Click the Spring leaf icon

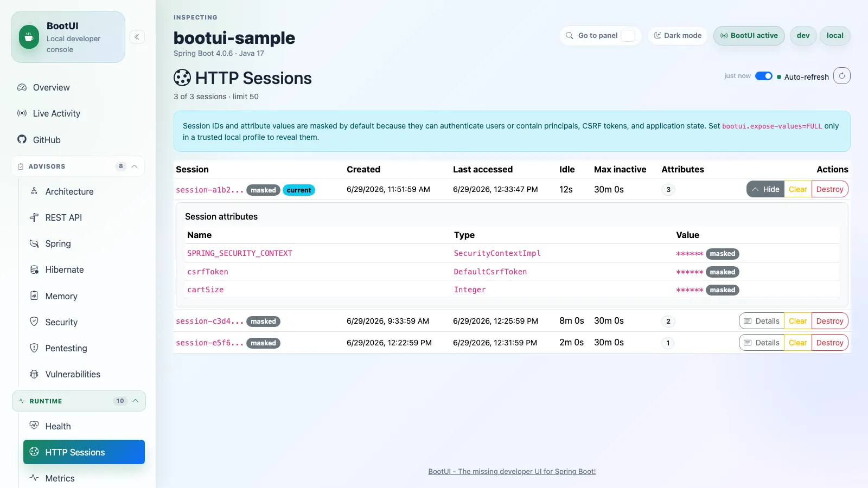tap(34, 243)
